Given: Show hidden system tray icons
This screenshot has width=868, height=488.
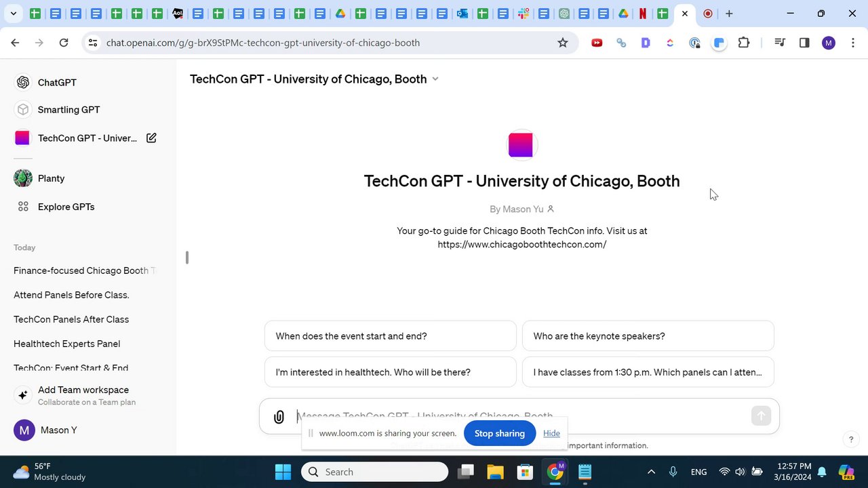Looking at the screenshot, I should (x=651, y=472).
